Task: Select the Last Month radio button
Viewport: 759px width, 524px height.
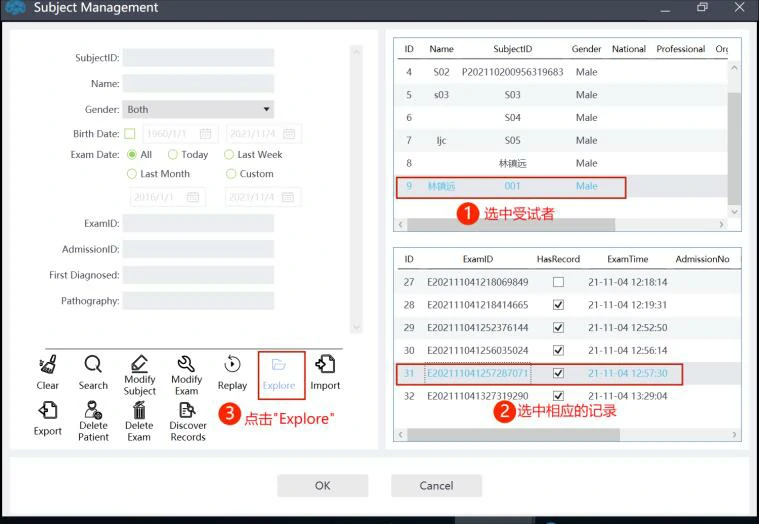Action: coord(132,174)
